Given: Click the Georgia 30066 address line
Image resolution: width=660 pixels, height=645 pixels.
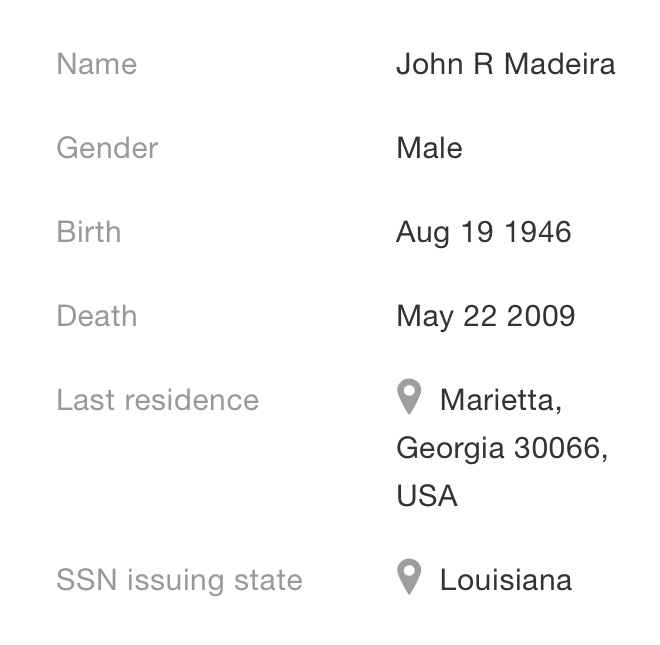Looking at the screenshot, I should [x=501, y=448].
